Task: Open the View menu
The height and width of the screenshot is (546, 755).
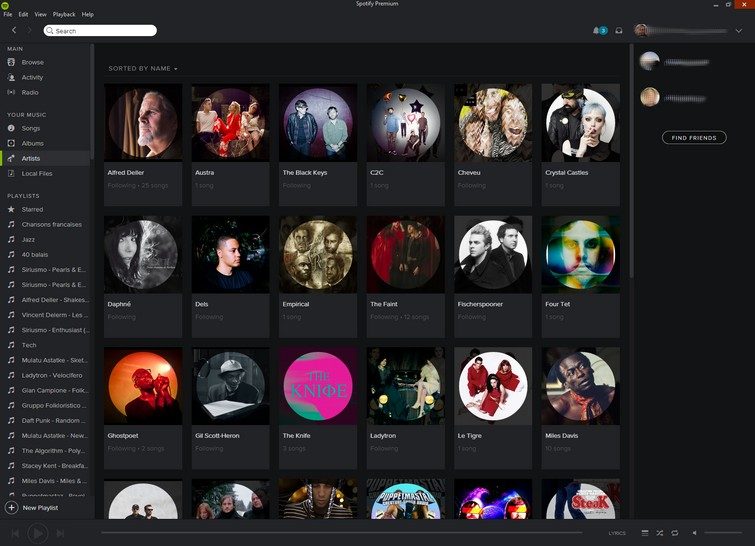Action: [40, 14]
